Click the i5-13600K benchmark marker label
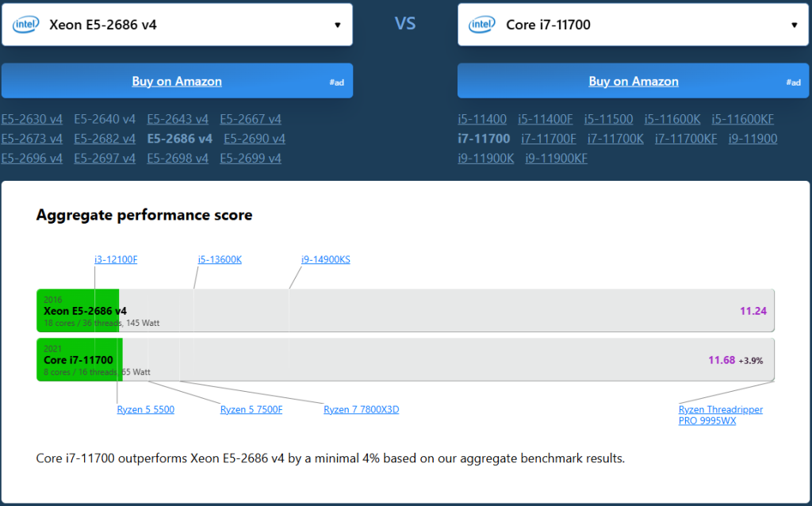 tap(220, 259)
